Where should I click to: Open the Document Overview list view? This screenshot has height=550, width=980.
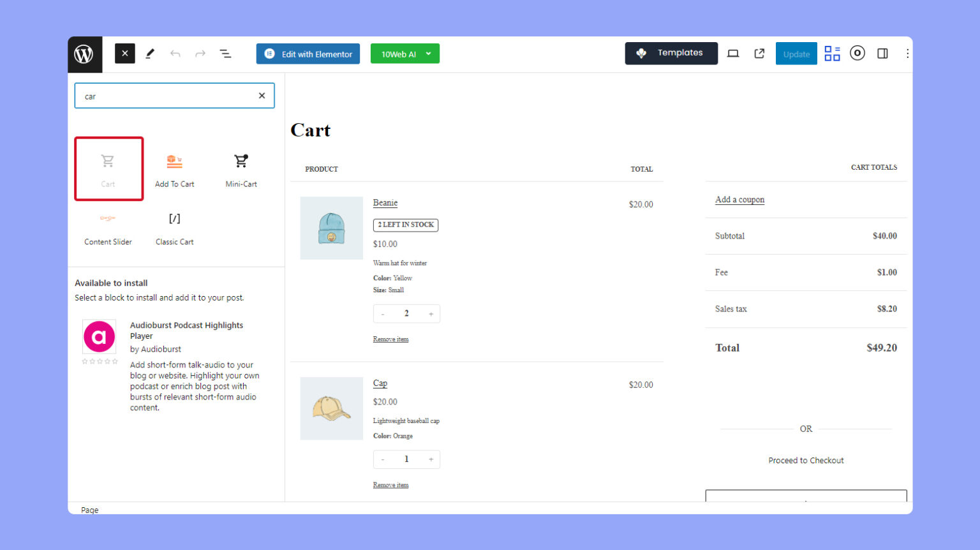point(225,54)
